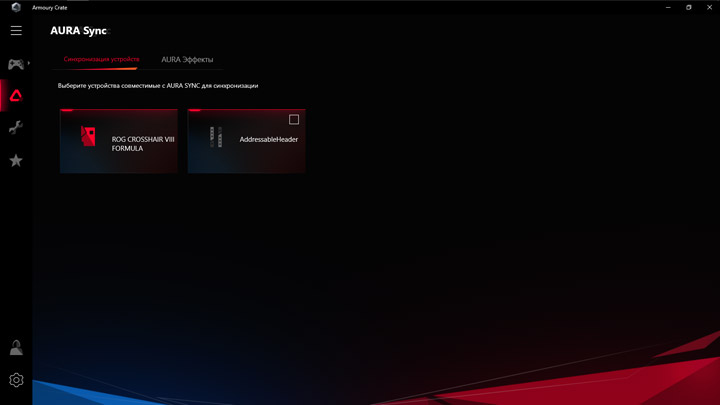
Task: Click the AURA Sync page title
Action: pos(79,30)
